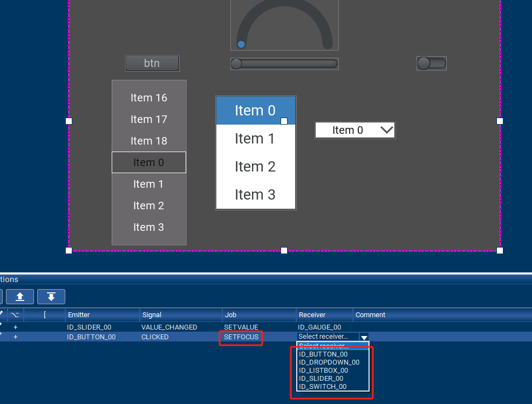Click the SETFOCUS job cell
This screenshot has width=532, height=404.
[241, 337]
